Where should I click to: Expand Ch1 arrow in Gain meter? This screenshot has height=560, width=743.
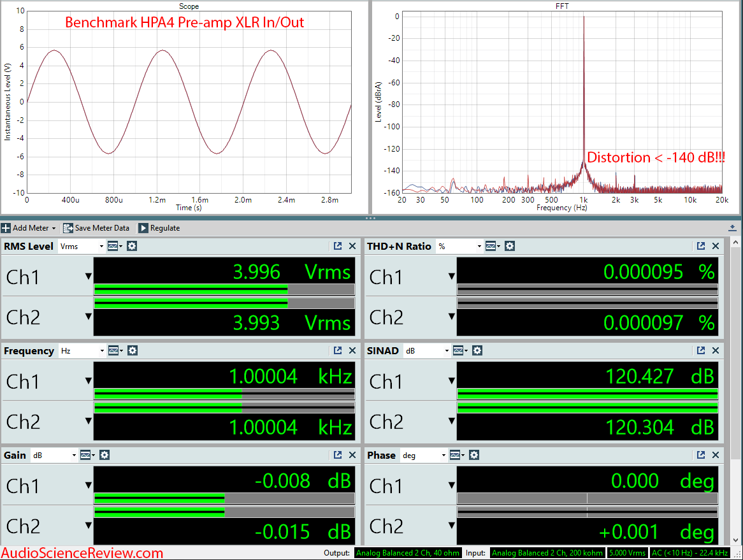[x=88, y=485]
